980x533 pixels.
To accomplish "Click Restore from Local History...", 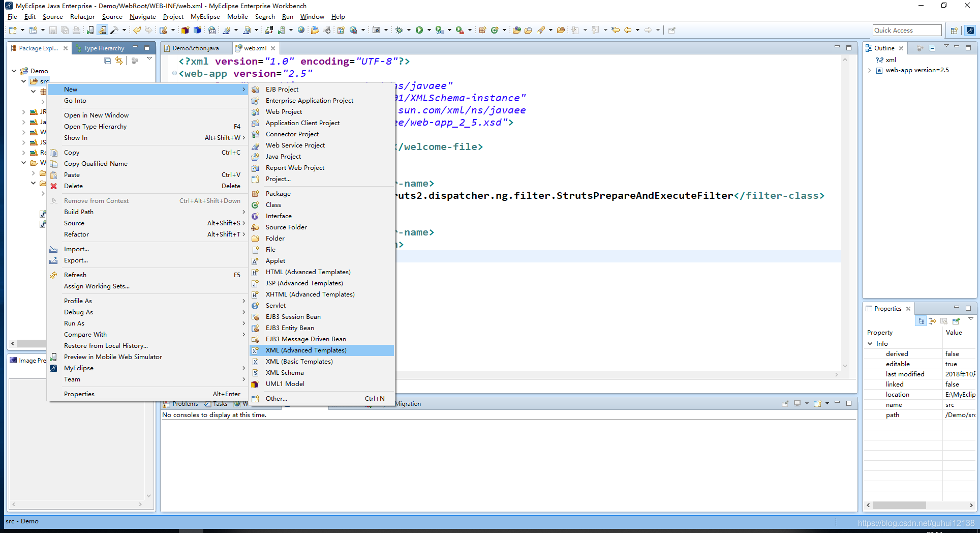I will [147, 346].
